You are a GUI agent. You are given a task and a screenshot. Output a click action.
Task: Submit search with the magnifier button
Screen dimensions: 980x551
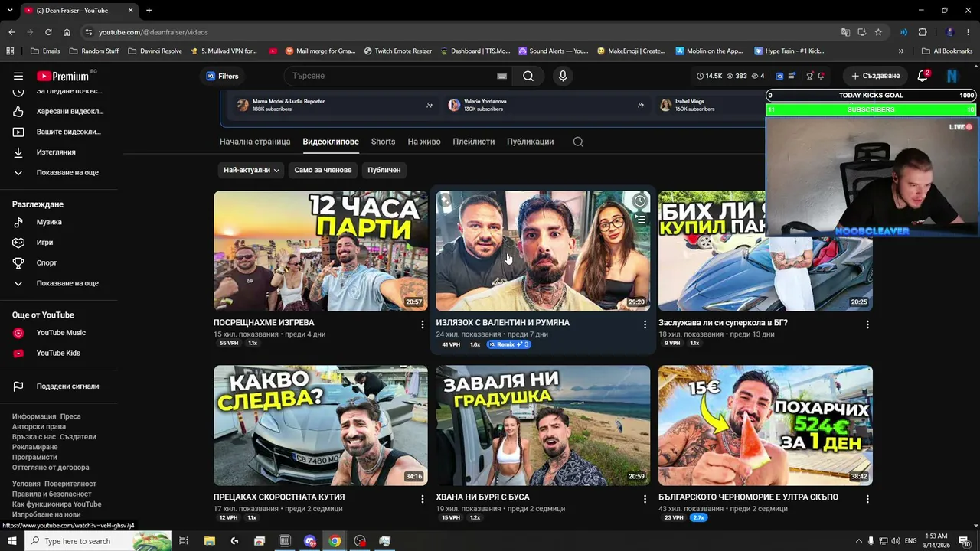tap(528, 76)
